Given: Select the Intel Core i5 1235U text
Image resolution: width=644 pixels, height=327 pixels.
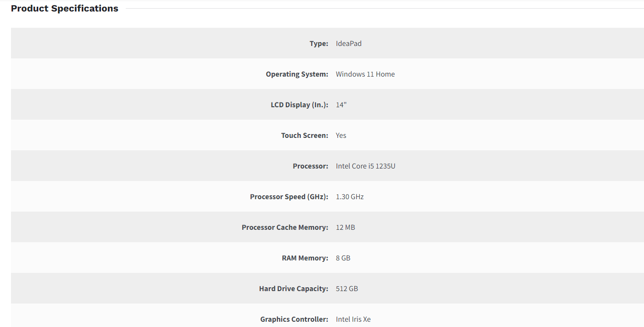Looking at the screenshot, I should coord(365,166).
